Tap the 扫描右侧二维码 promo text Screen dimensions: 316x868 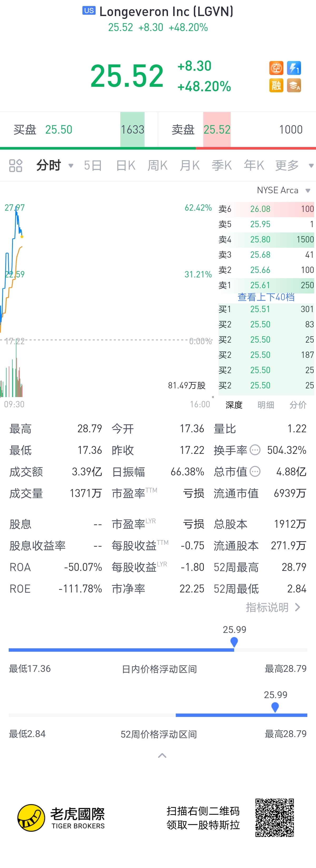(x=203, y=811)
